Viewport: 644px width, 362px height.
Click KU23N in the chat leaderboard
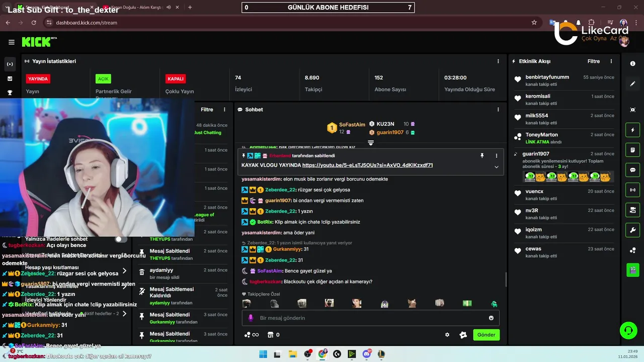(x=385, y=124)
